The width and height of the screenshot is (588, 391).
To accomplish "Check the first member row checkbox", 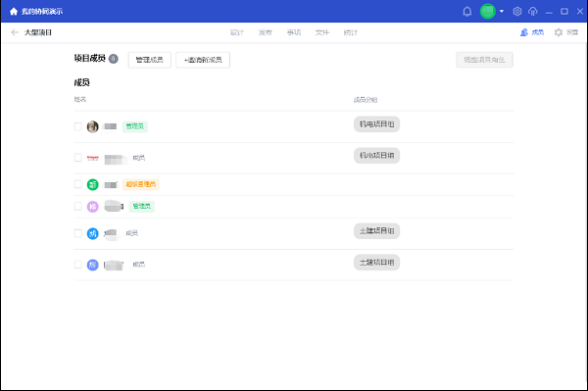I will click(78, 126).
